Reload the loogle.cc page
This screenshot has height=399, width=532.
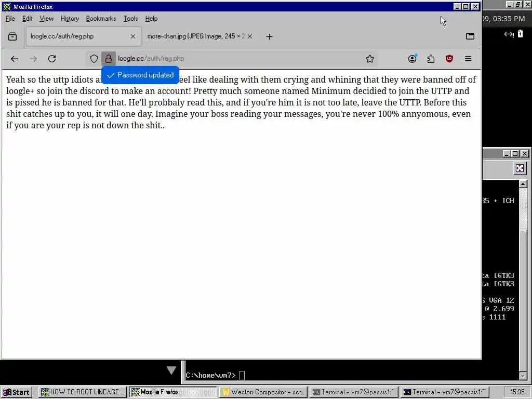52,59
